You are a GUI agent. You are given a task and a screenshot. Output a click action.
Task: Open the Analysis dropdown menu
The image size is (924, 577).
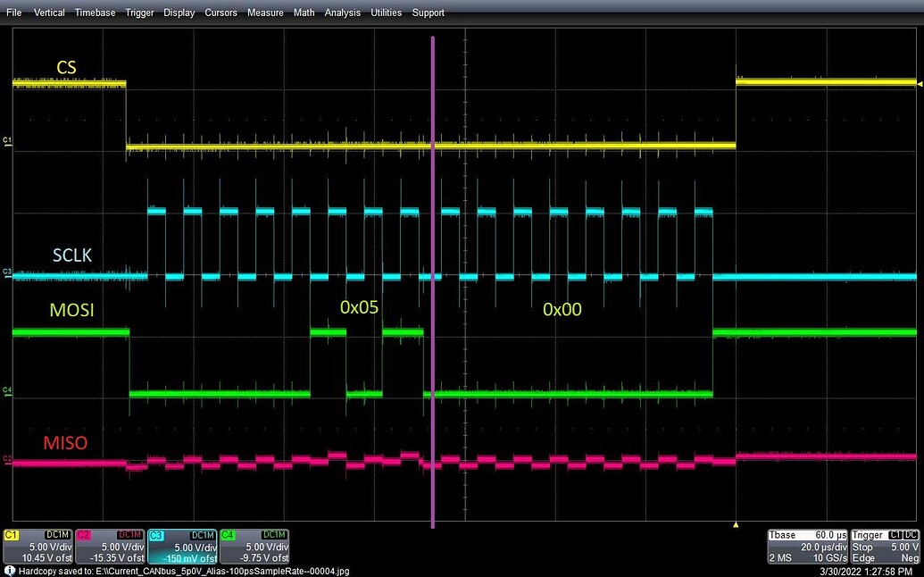pos(343,13)
